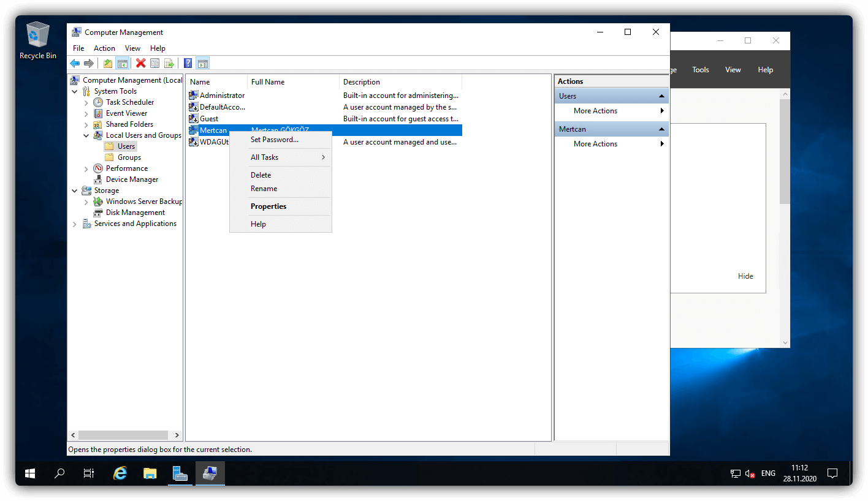The height and width of the screenshot is (501, 868).
Task: Click the Event Viewer icon in tree
Action: tap(98, 113)
